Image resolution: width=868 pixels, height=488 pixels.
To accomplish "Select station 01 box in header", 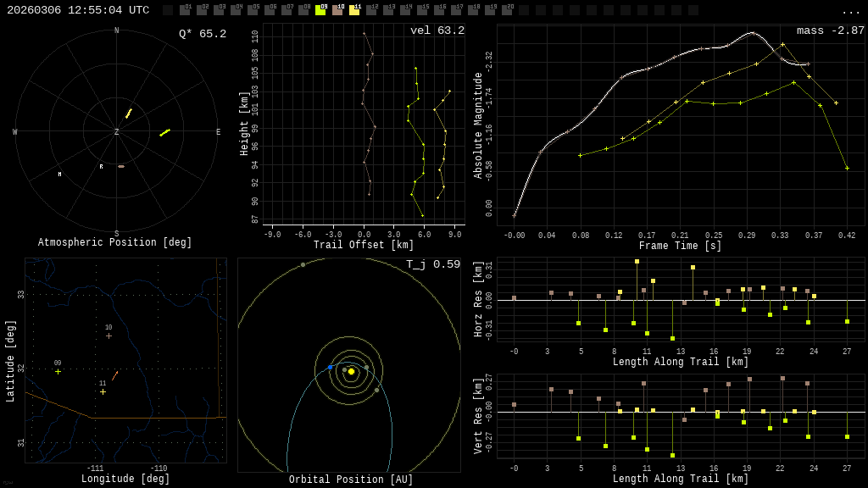I will click(x=185, y=10).
